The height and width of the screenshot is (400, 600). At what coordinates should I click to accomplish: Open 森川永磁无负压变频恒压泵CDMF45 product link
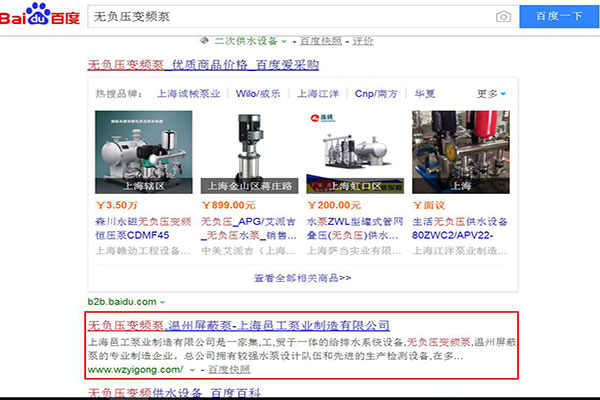143,229
